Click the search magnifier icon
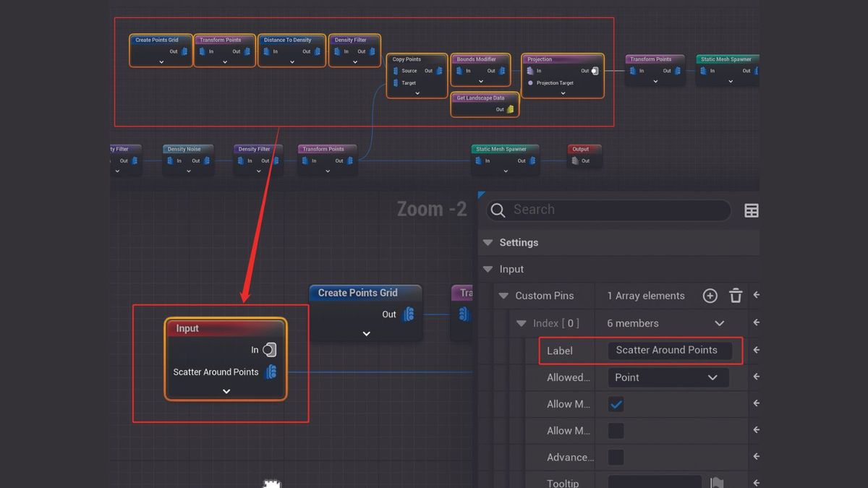Image resolution: width=868 pixels, height=488 pixels. coord(497,210)
